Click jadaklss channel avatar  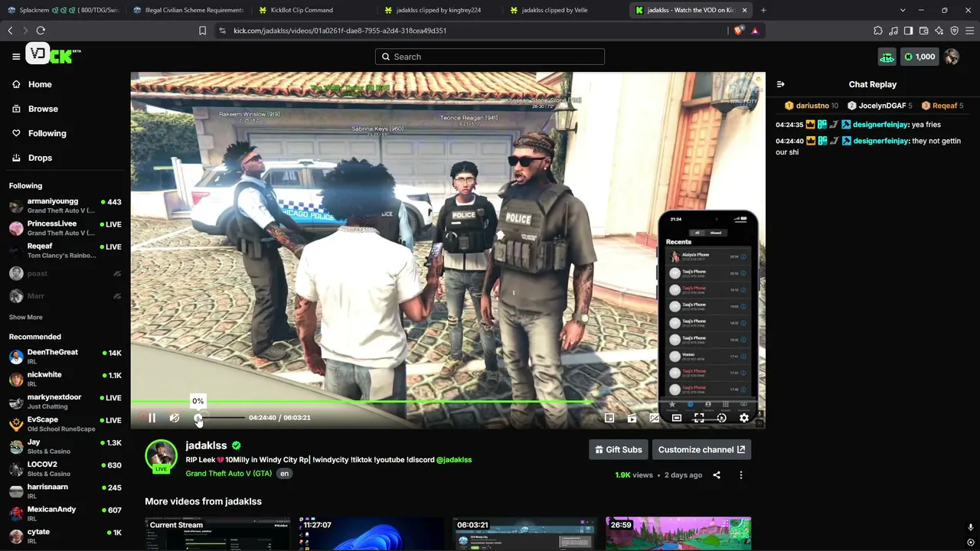tap(162, 456)
